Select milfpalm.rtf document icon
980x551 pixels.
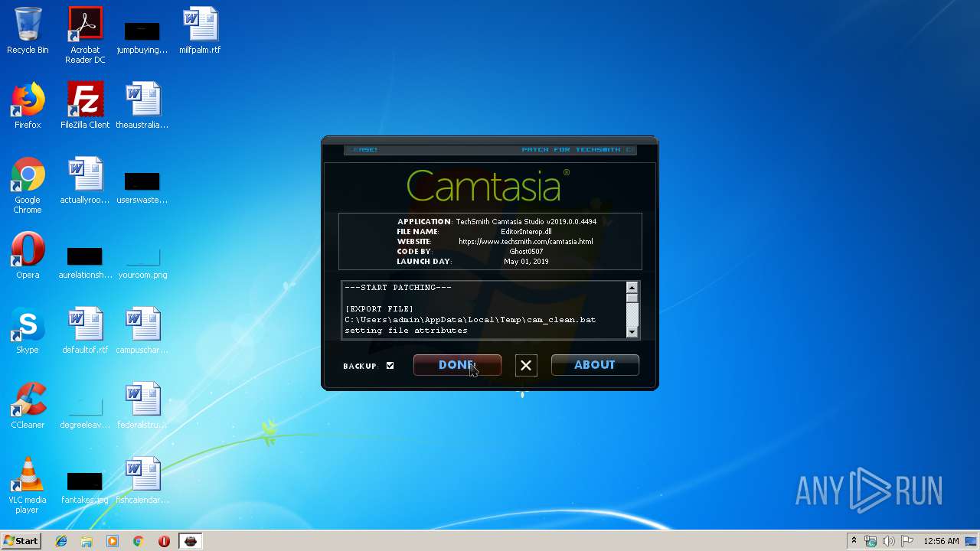click(200, 31)
